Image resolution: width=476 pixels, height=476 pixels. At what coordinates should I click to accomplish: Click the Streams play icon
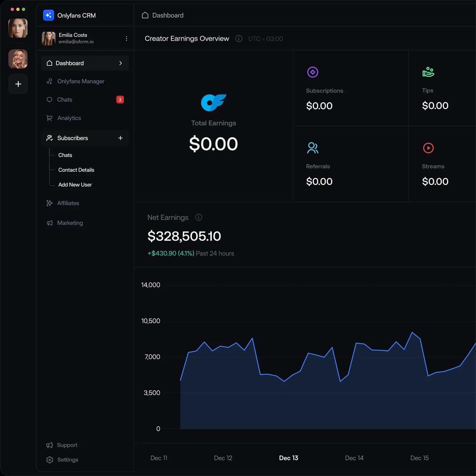coord(428,148)
